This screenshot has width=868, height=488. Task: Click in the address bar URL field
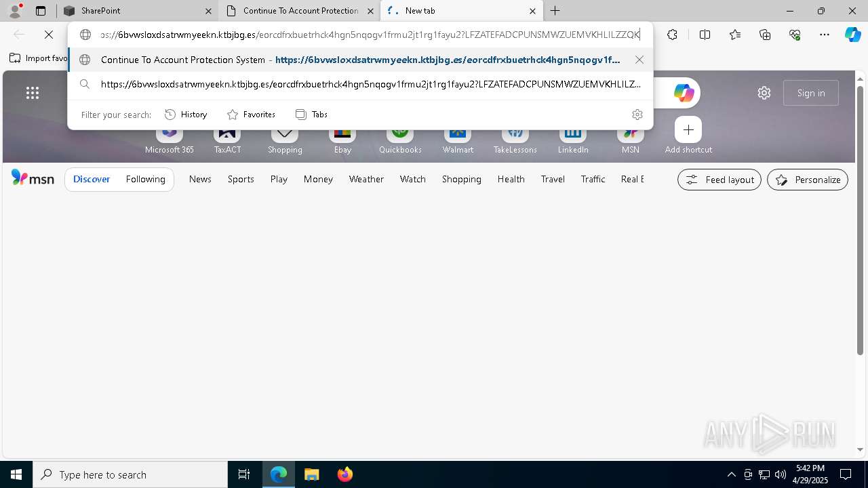pos(370,35)
